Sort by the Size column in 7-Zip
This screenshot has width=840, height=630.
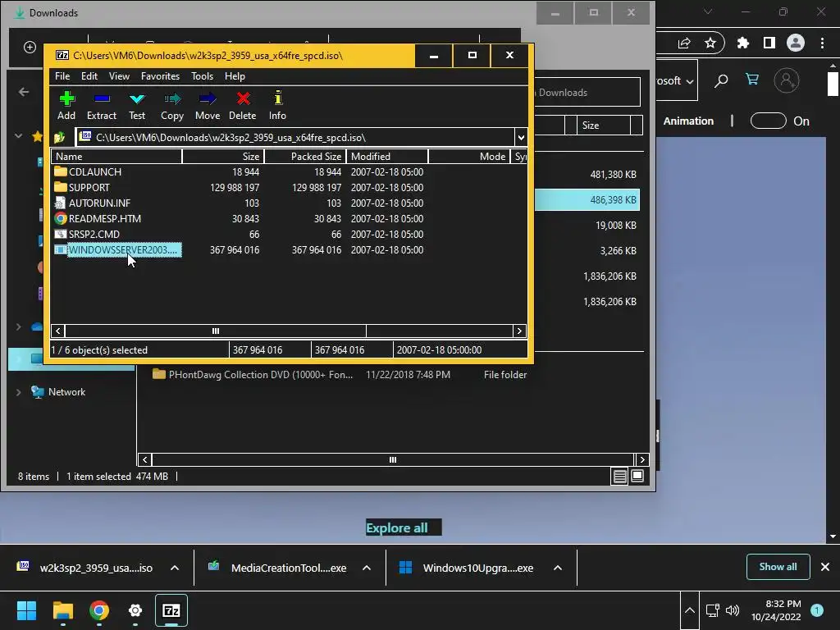pos(223,157)
